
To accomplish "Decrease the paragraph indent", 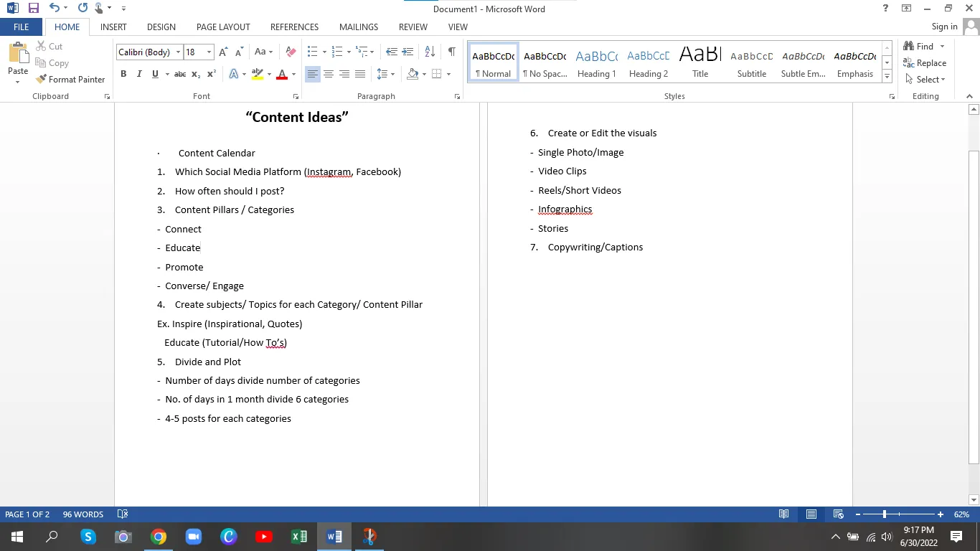I will (392, 52).
